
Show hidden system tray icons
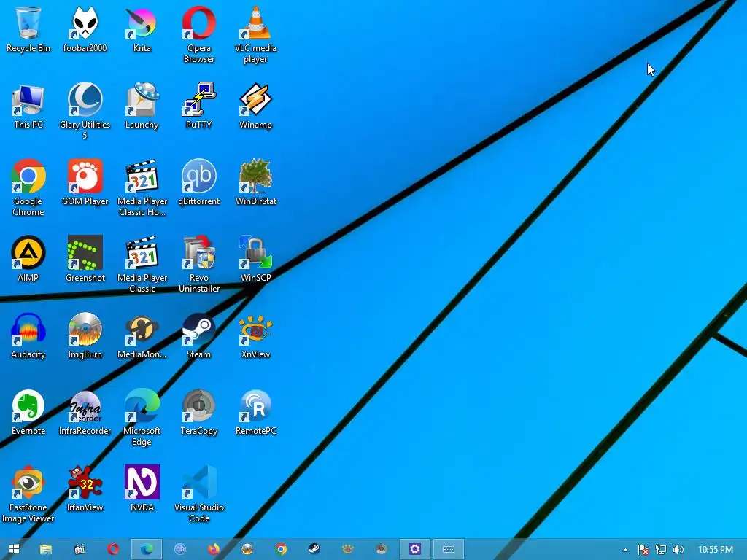(x=625, y=550)
